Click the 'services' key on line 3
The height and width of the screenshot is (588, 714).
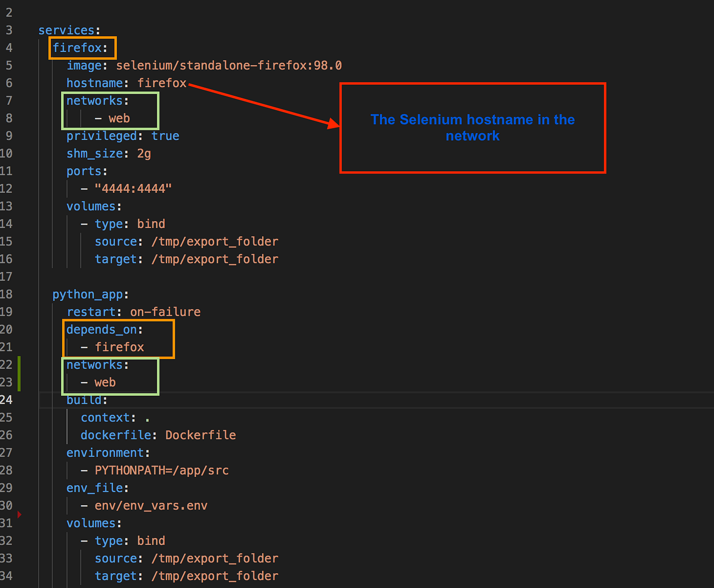point(66,30)
